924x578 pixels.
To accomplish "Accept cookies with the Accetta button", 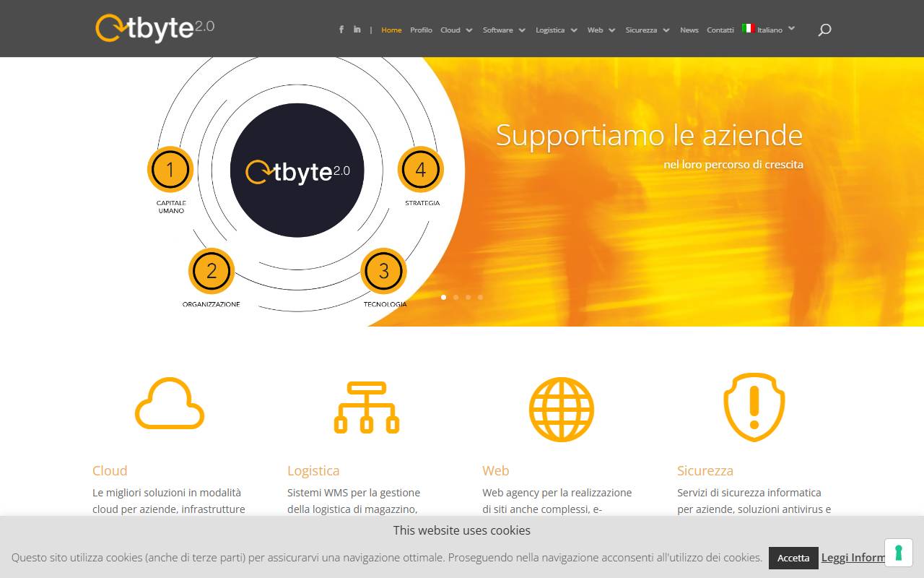I will tap(793, 558).
